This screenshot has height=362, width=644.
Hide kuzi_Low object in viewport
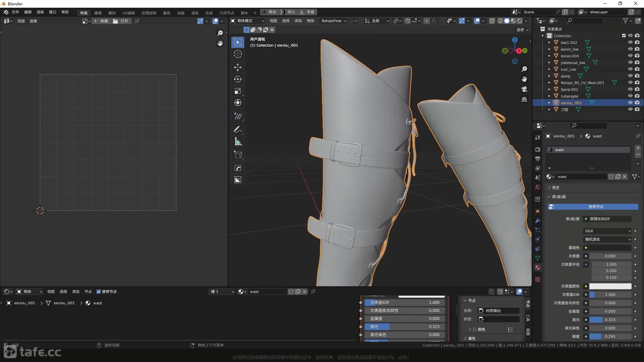[630, 69]
